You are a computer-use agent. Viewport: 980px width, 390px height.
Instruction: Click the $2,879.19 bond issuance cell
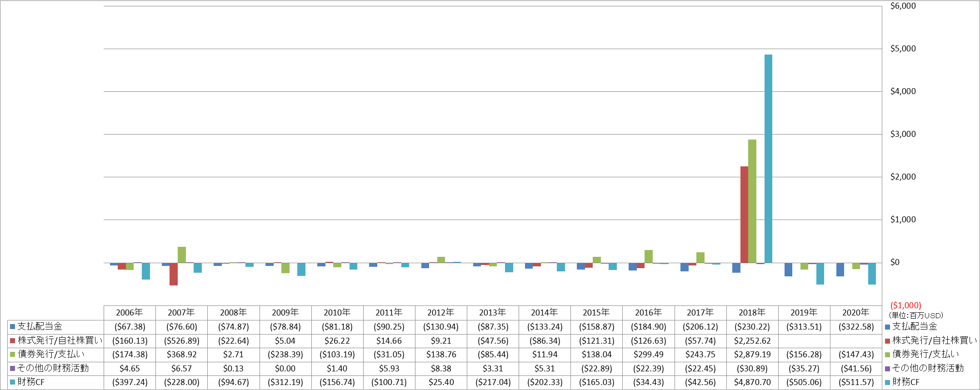(x=752, y=355)
